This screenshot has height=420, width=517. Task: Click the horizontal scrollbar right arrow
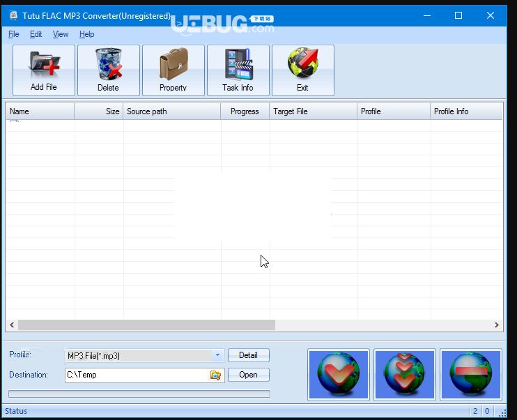click(x=497, y=325)
